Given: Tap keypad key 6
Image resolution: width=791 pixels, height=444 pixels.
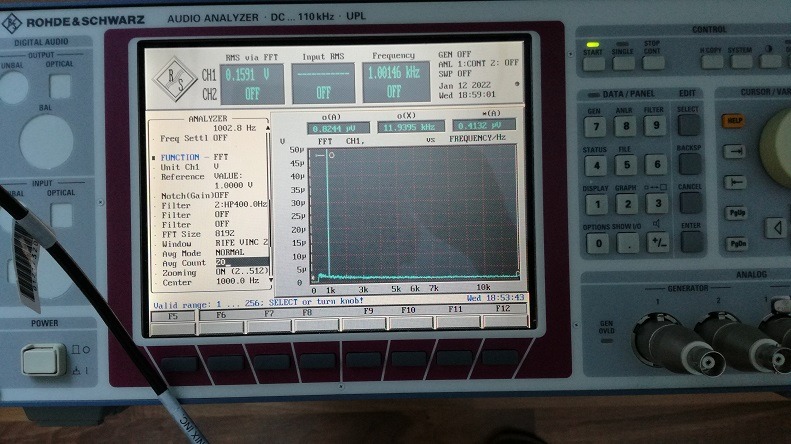Looking at the screenshot, I should point(657,164).
